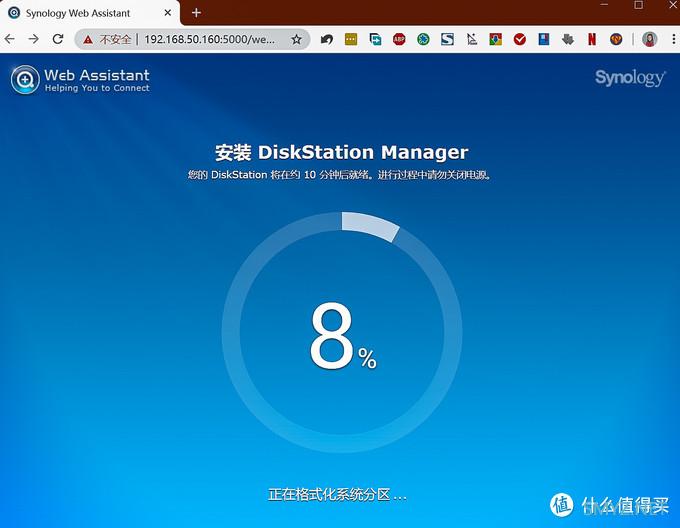
Task: Close the Synology Web Assistant tab
Action: [168, 13]
